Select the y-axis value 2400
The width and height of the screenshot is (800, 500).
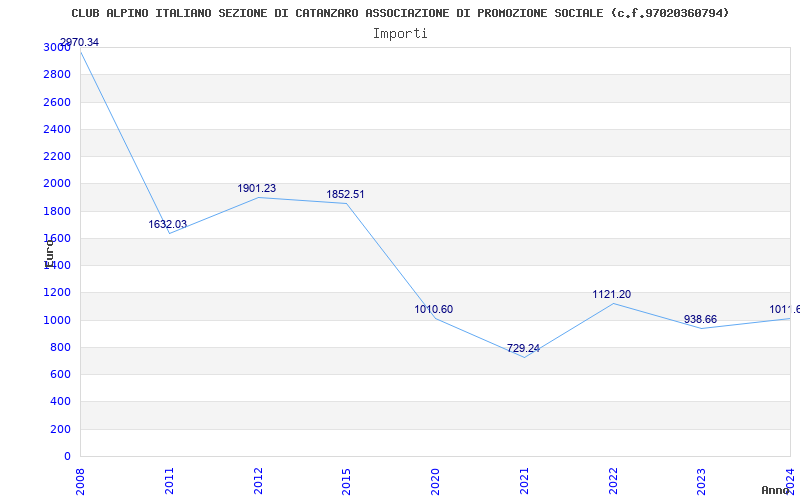(x=57, y=129)
